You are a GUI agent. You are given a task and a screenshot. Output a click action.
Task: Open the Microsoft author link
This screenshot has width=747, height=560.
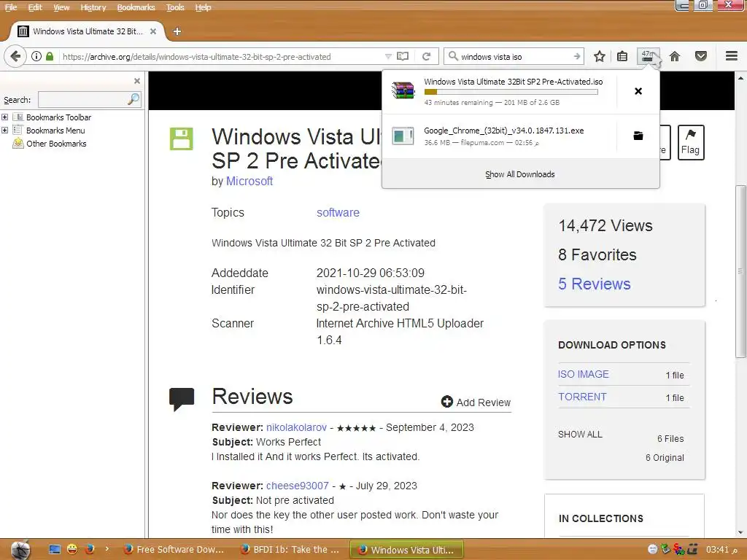pos(249,181)
